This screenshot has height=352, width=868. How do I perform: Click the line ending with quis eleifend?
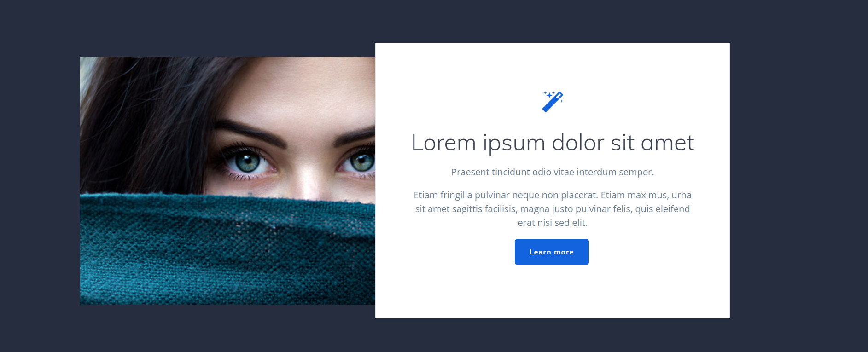click(553, 209)
